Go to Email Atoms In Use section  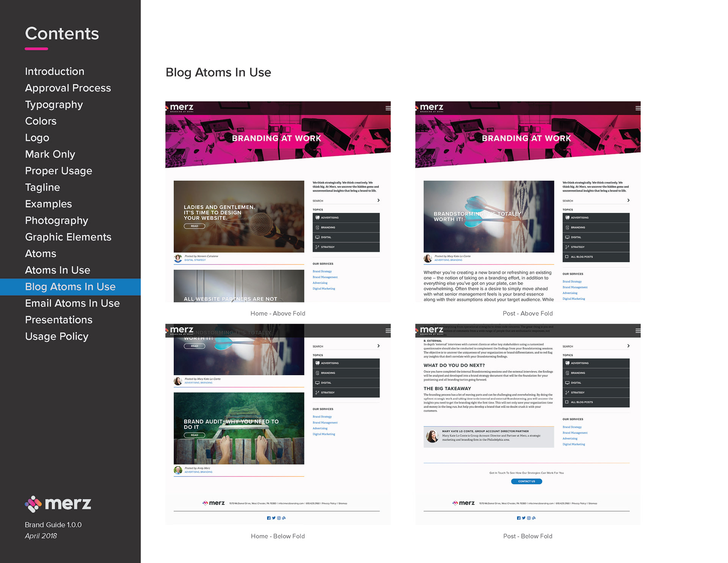(72, 304)
